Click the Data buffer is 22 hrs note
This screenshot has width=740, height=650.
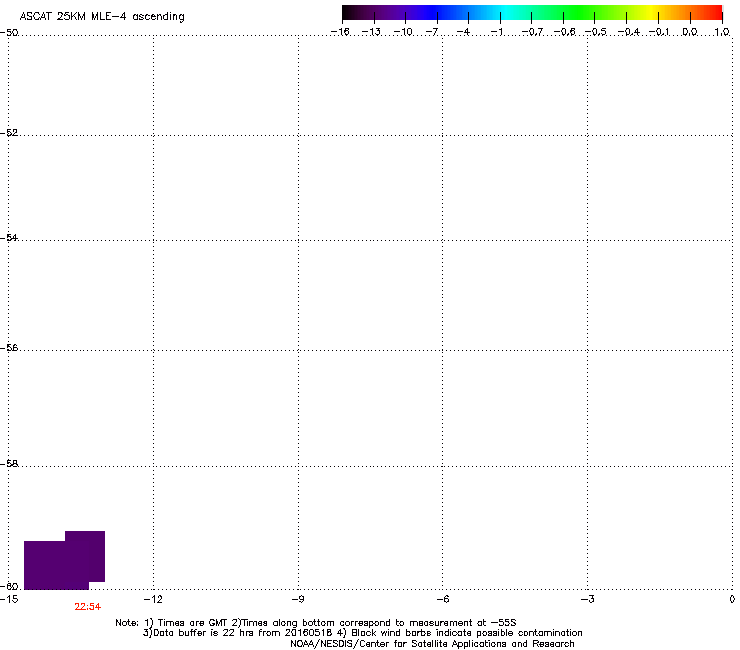pos(362,633)
